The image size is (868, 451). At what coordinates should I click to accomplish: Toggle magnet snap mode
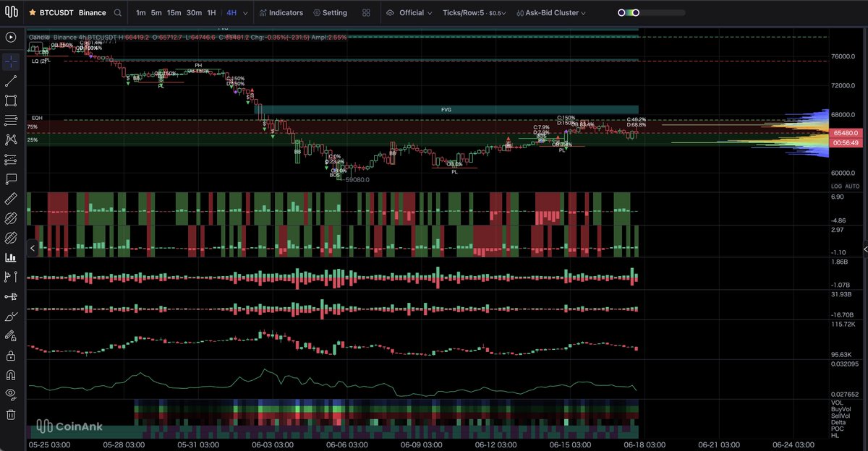[x=11, y=375]
